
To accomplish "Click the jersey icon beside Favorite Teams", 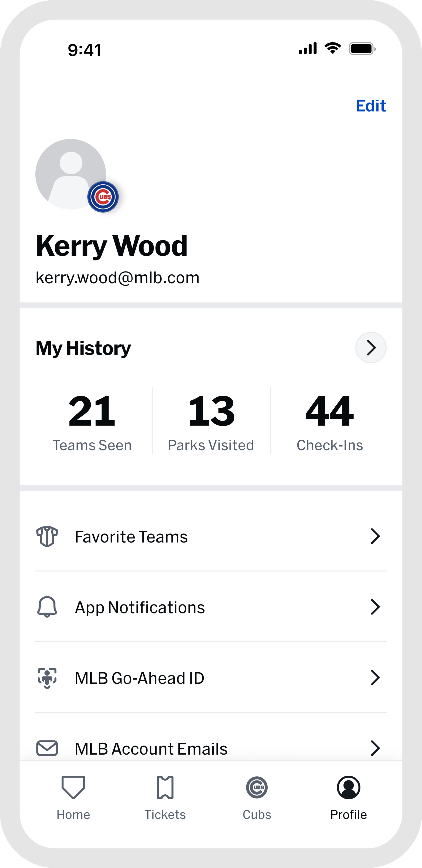I will click(x=47, y=536).
